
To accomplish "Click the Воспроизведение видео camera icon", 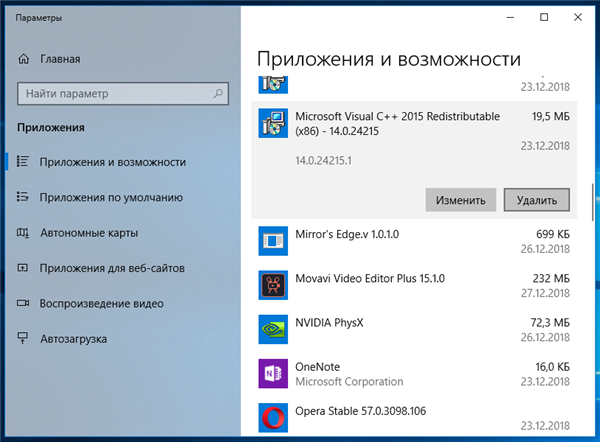I will point(23,303).
